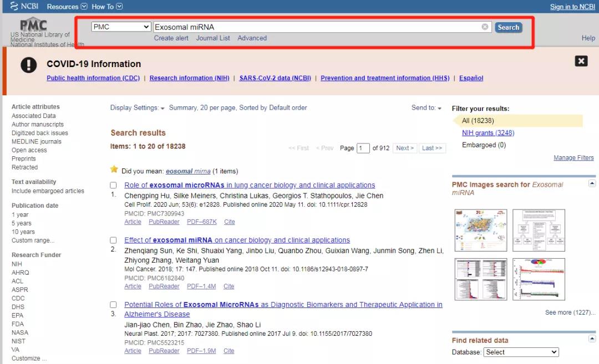
Task: Select the first exosomal microRNAs article checkbox
Action: pos(113,184)
